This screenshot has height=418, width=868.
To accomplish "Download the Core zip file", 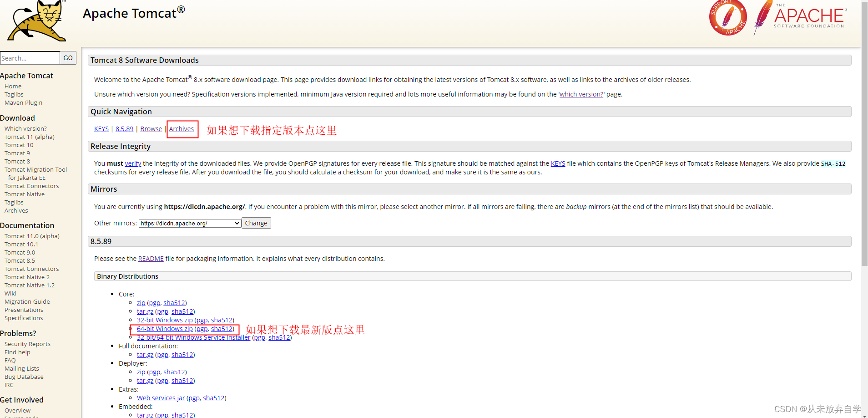I will 141,303.
